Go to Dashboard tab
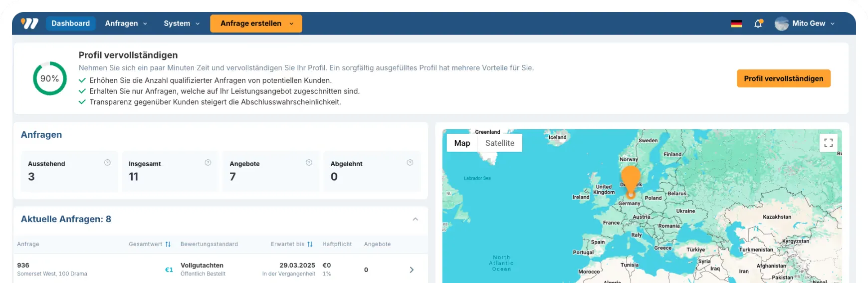The width and height of the screenshot is (868, 283). coord(70,23)
